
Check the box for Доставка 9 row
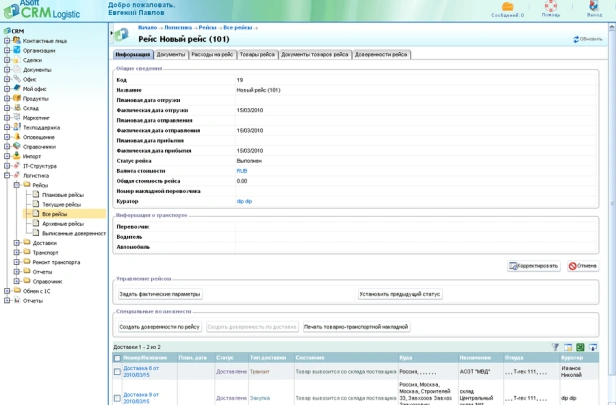coord(118,397)
